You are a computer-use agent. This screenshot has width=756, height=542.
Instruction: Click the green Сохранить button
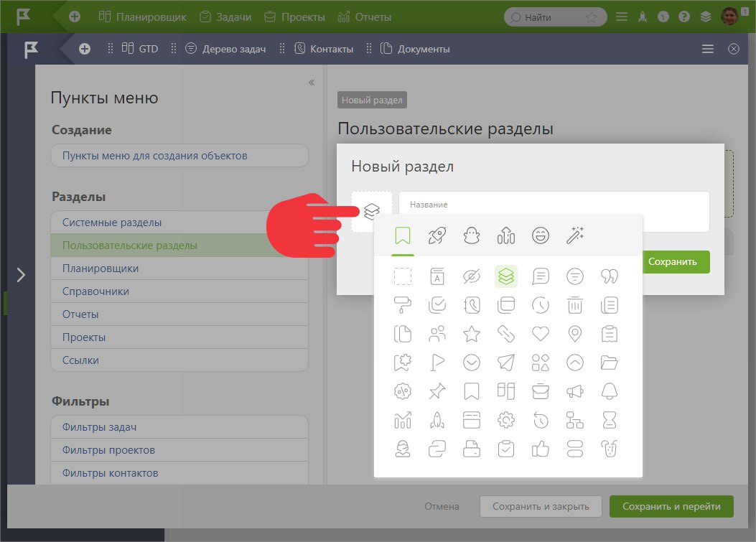672,262
